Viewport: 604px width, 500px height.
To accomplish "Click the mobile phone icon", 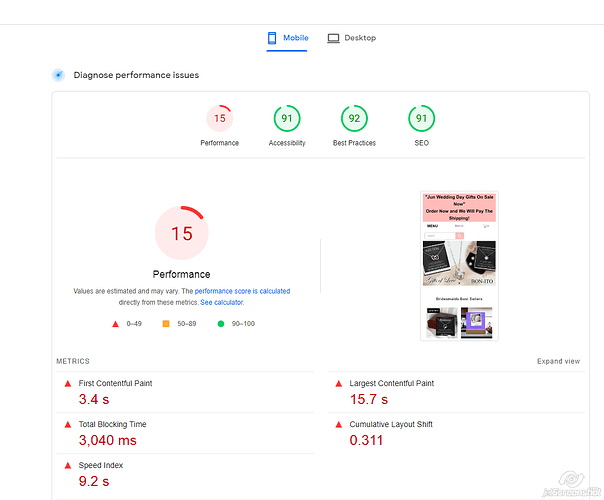I will 271,38.
